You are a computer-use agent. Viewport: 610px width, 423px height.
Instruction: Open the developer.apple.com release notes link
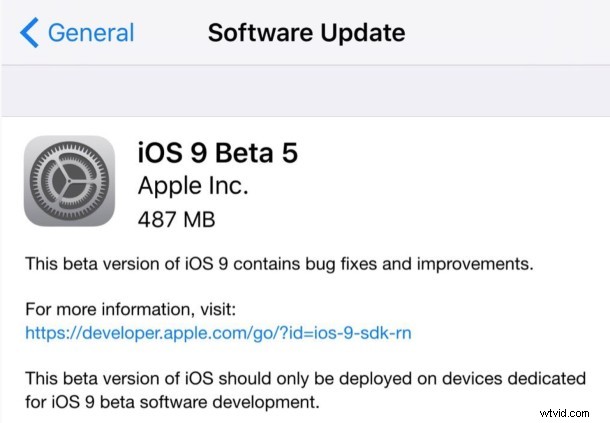[218, 333]
